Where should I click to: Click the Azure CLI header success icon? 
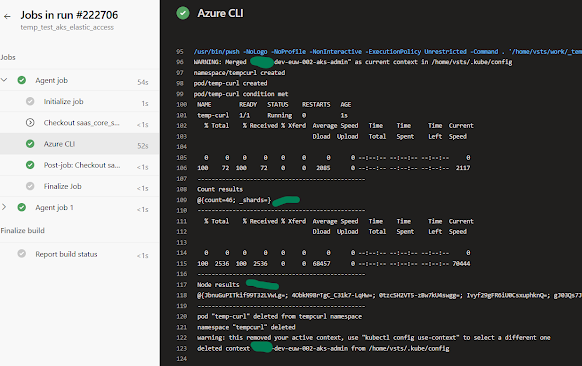point(183,13)
